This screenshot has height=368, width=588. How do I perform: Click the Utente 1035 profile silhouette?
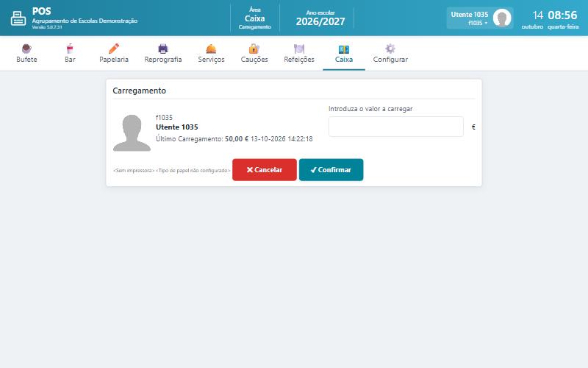(132, 133)
